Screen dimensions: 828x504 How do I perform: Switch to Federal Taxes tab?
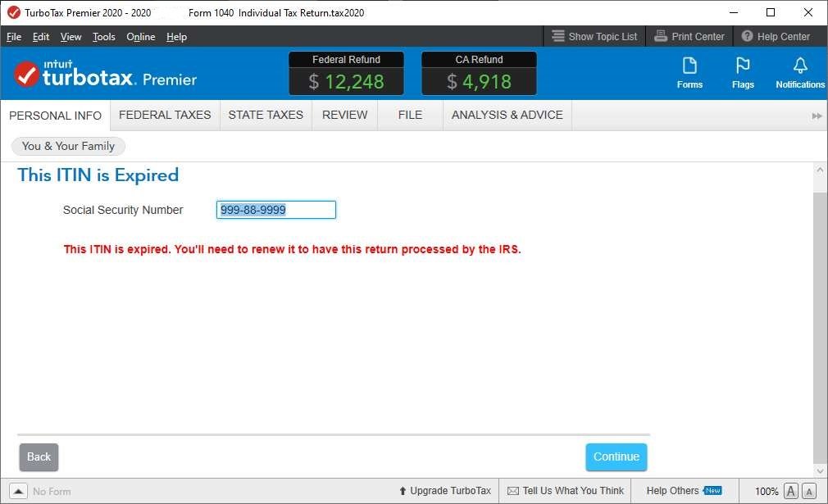tap(165, 115)
